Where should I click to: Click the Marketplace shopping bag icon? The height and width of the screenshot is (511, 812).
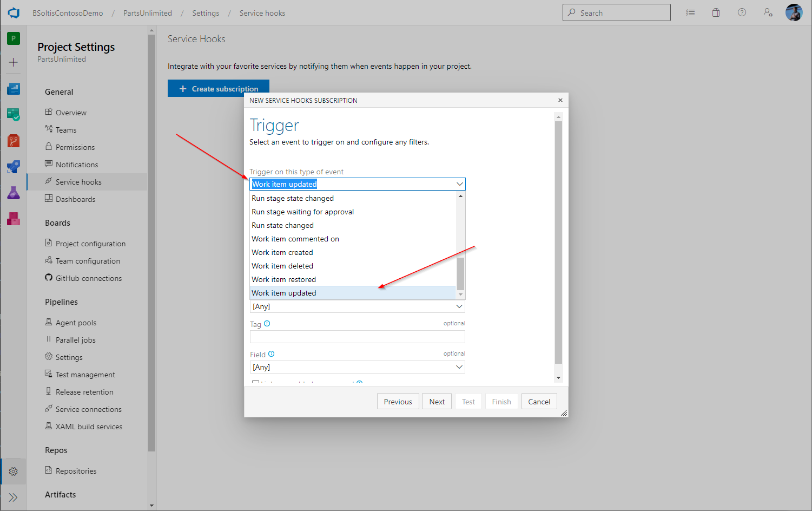pos(716,12)
